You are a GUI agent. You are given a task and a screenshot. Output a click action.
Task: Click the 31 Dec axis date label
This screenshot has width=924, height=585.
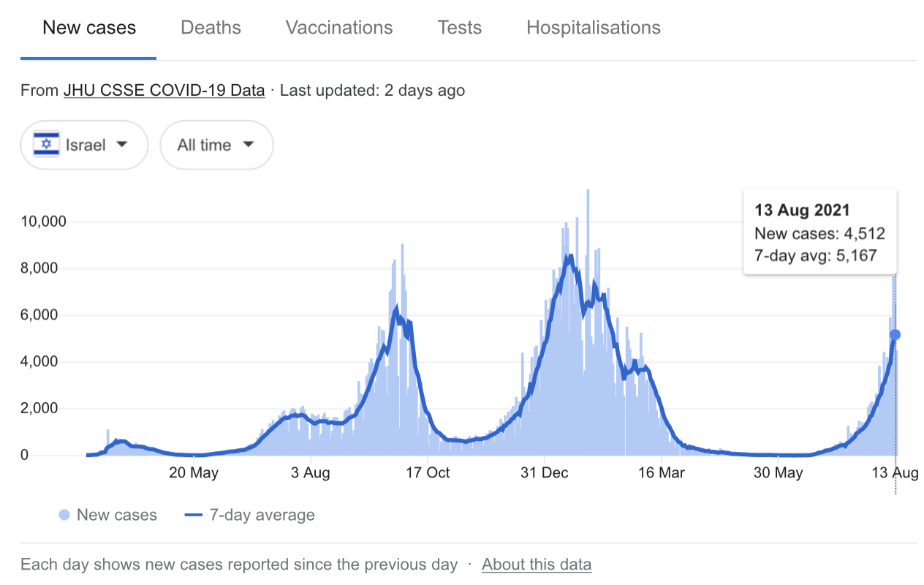545,473
